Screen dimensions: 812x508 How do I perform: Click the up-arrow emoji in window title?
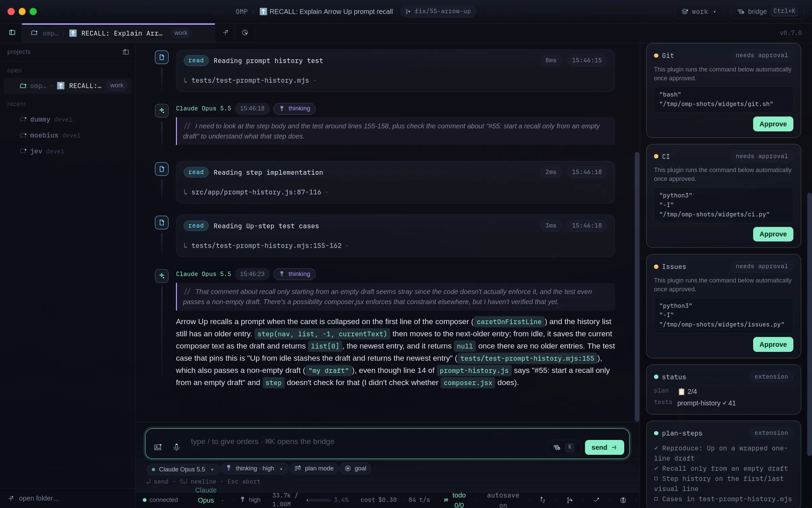coord(263,12)
